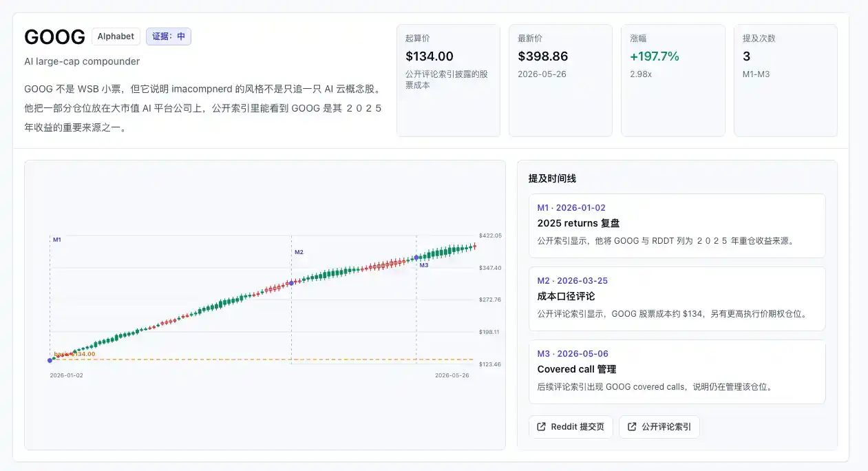Click the +197.7% gain value
Screen dimensions: 868x471
pos(655,56)
